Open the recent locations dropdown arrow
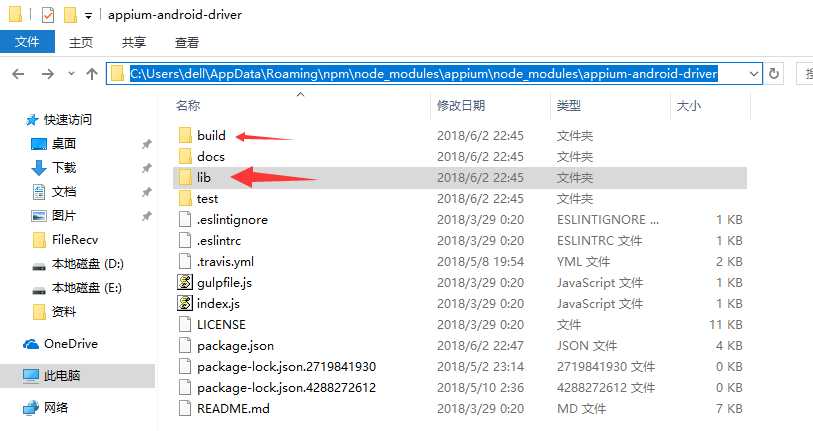 coord(71,74)
